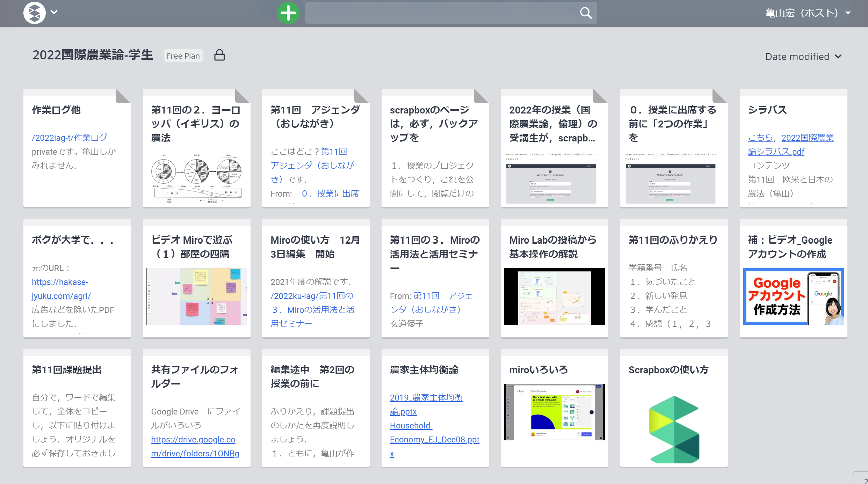The width and height of the screenshot is (868, 484).
Task: Click the Free Plan badge
Action: (x=183, y=56)
